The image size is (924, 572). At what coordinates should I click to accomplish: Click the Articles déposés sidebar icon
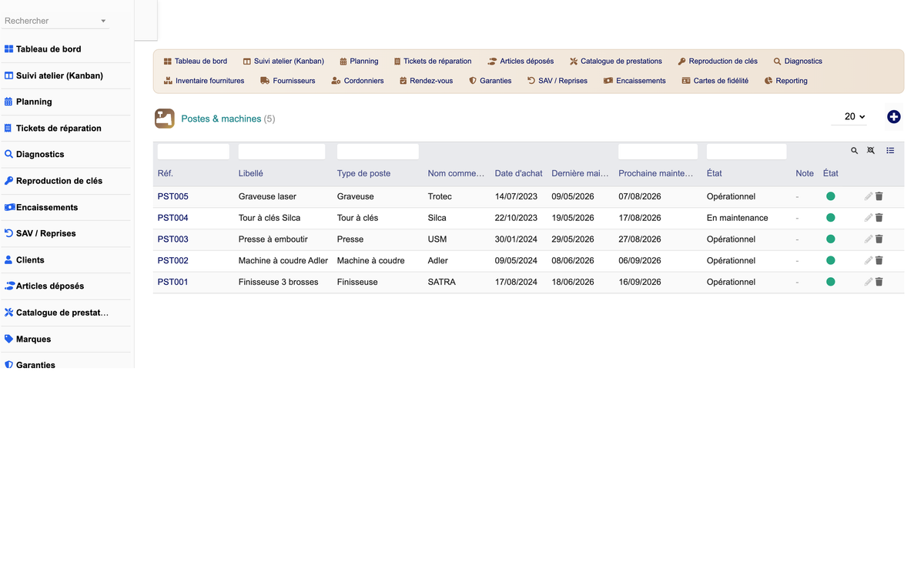(x=9, y=286)
